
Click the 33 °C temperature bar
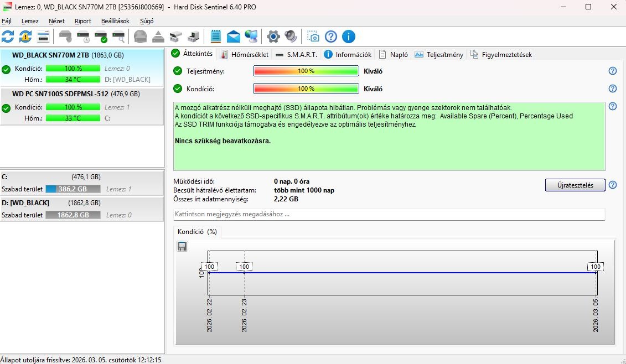pos(73,118)
